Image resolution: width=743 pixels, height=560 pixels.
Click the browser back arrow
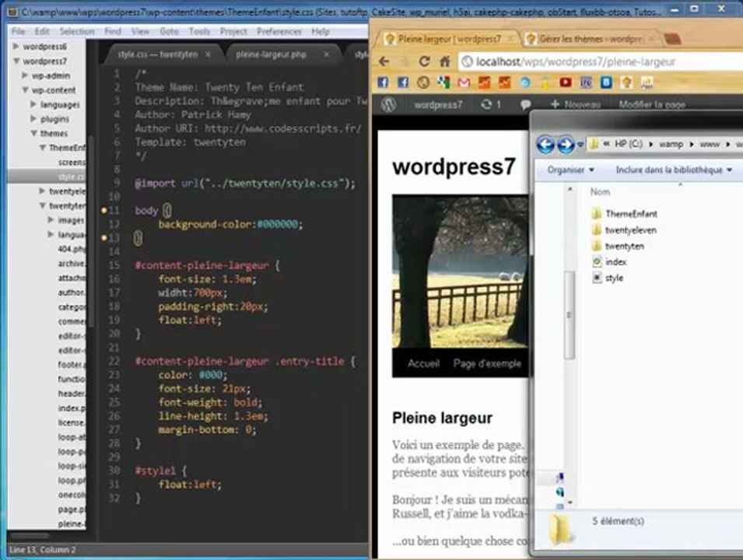[x=384, y=61]
